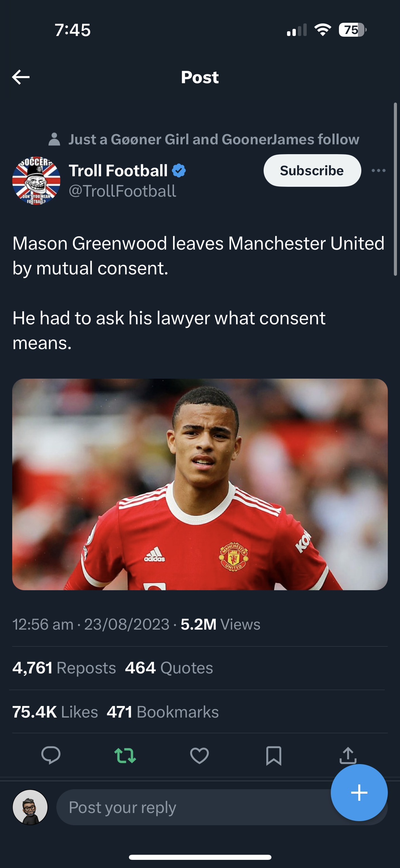Tap the reply speech bubble icon
The image size is (400, 868).
click(51, 755)
